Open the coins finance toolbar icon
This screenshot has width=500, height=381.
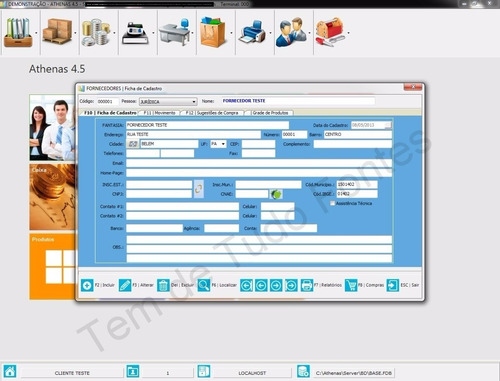pyautogui.click(x=96, y=32)
